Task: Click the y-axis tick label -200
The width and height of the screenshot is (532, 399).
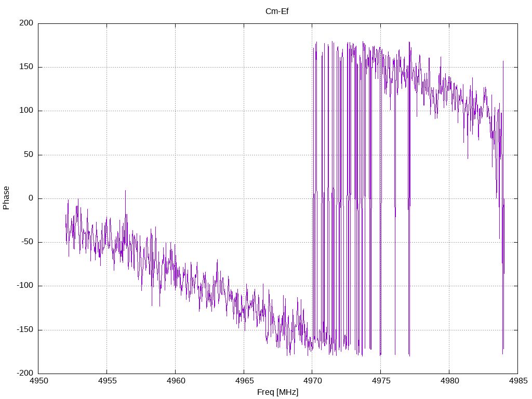Action: (25, 373)
